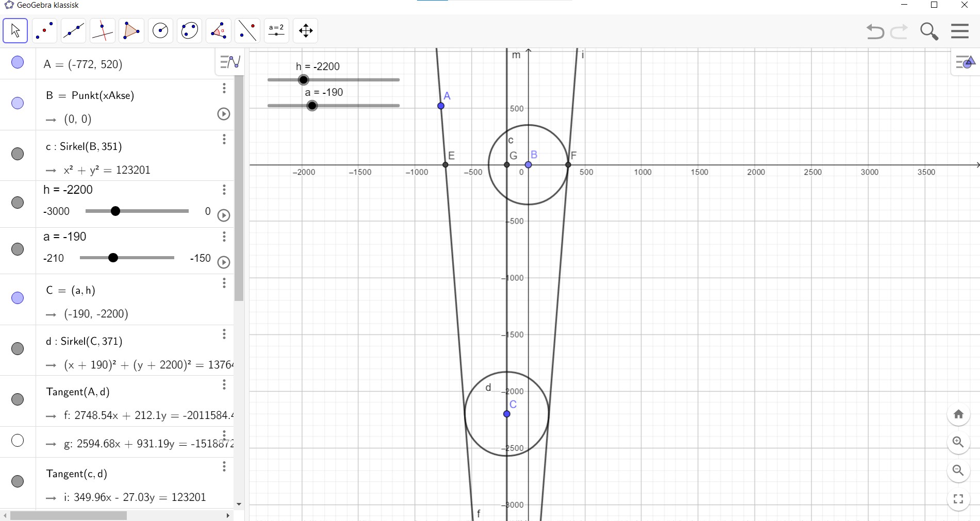This screenshot has height=521, width=980.
Task: Toggle visibility of point C
Action: pos(18,298)
